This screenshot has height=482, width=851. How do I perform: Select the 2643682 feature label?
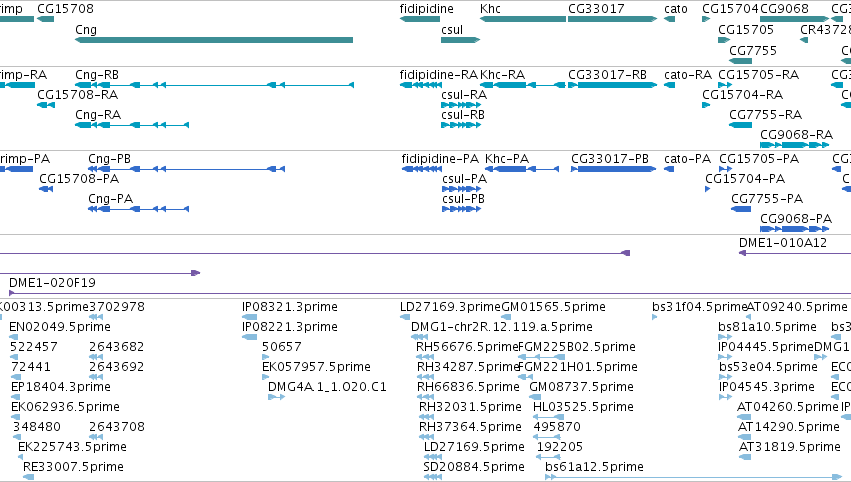coord(117,347)
